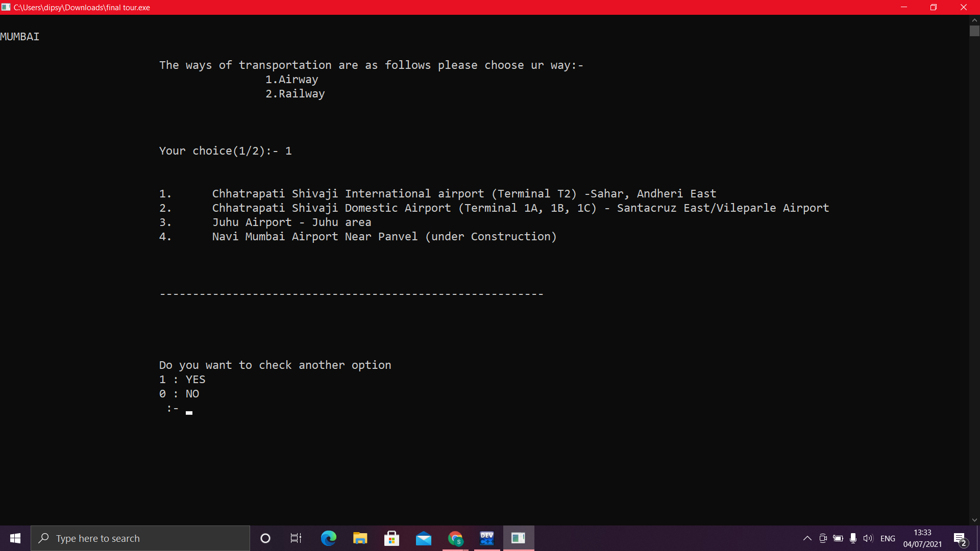The height and width of the screenshot is (551, 980).
Task: Click the scrollbar down arrow
Action: point(974,520)
